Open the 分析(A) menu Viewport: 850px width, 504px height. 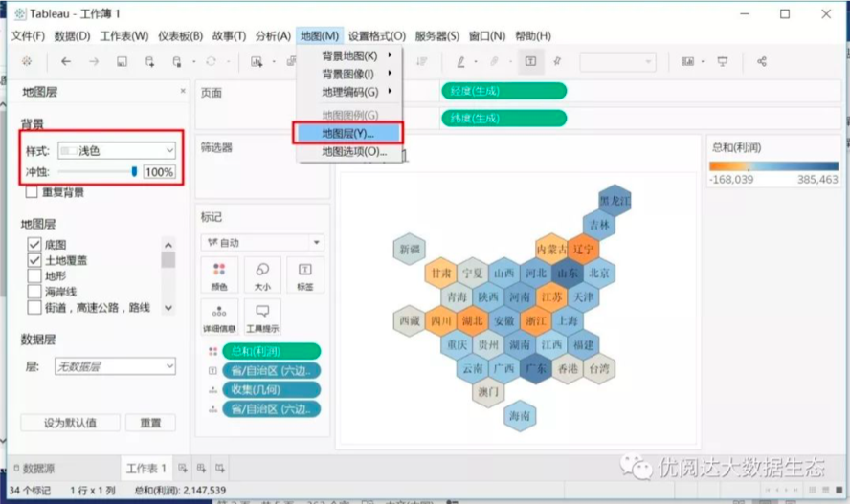pos(273,36)
